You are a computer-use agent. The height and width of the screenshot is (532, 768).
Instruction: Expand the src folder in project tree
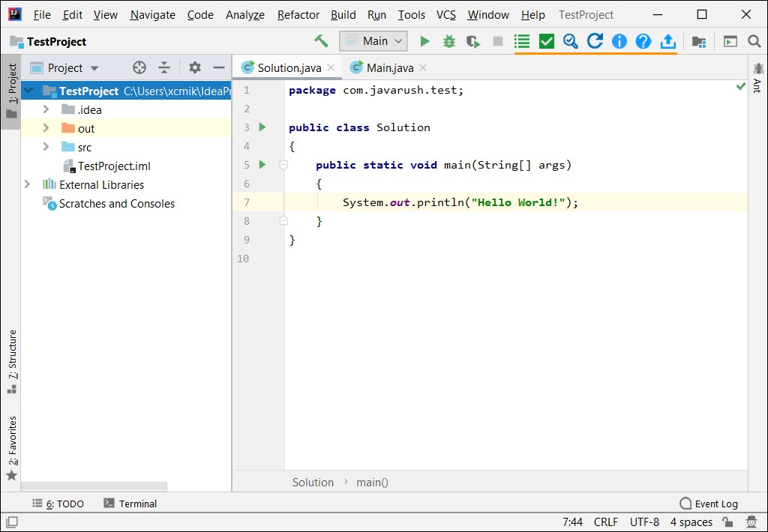coord(46,147)
